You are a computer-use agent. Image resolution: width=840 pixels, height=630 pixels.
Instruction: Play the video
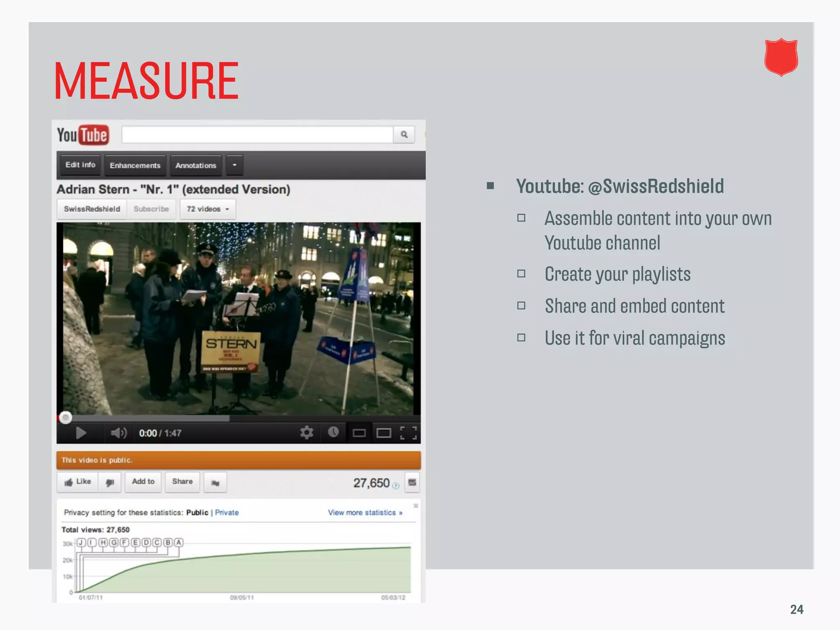[81, 433]
